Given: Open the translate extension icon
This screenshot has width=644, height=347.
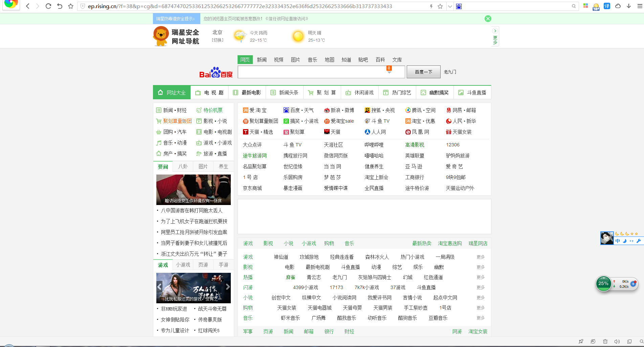Looking at the screenshot, I should pyautogui.click(x=607, y=6).
